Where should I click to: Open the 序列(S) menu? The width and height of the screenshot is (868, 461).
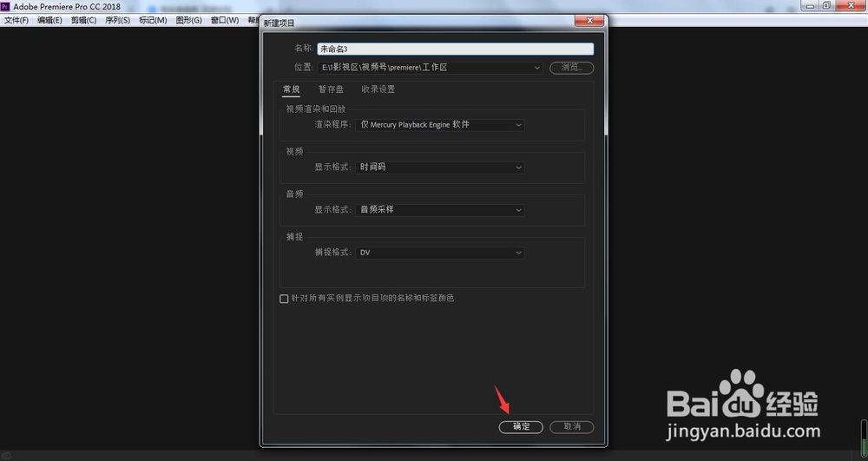click(117, 21)
